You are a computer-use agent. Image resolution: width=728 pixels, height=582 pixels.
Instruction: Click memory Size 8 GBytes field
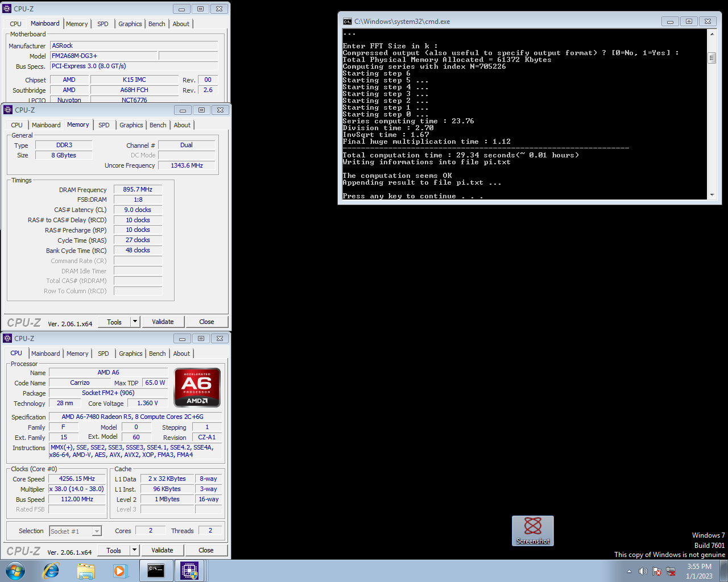(x=64, y=155)
